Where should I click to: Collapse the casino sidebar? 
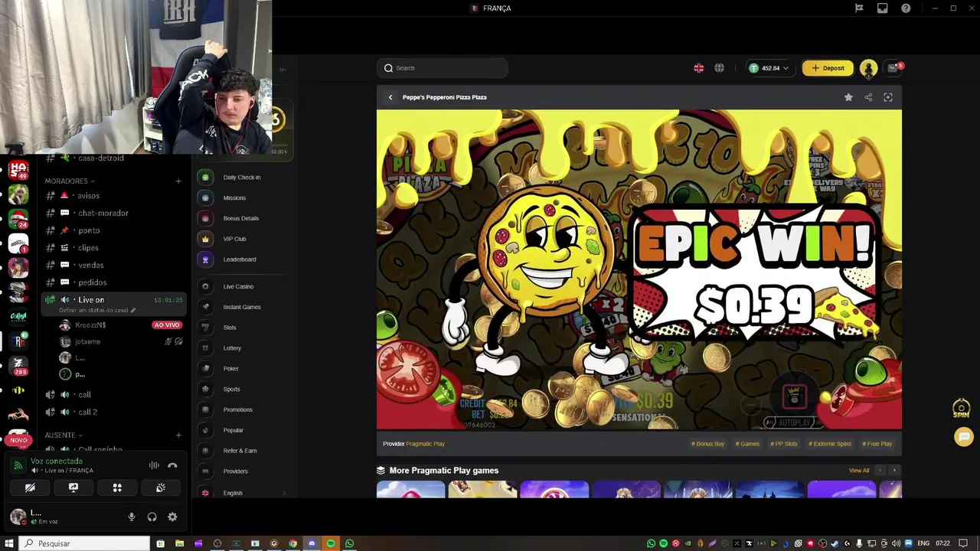(x=283, y=70)
